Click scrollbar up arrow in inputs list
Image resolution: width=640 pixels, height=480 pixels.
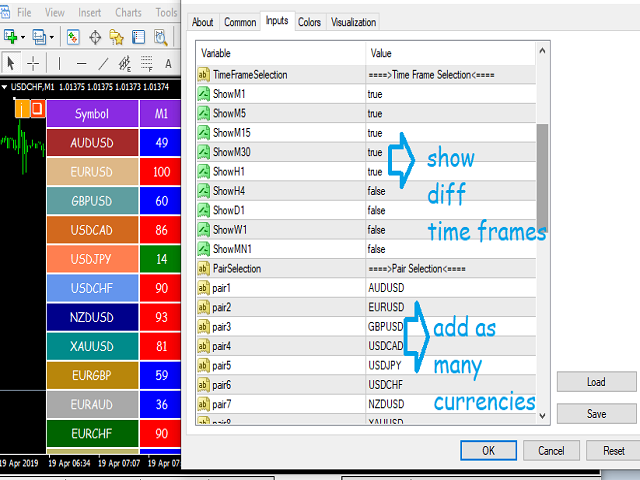point(542,51)
